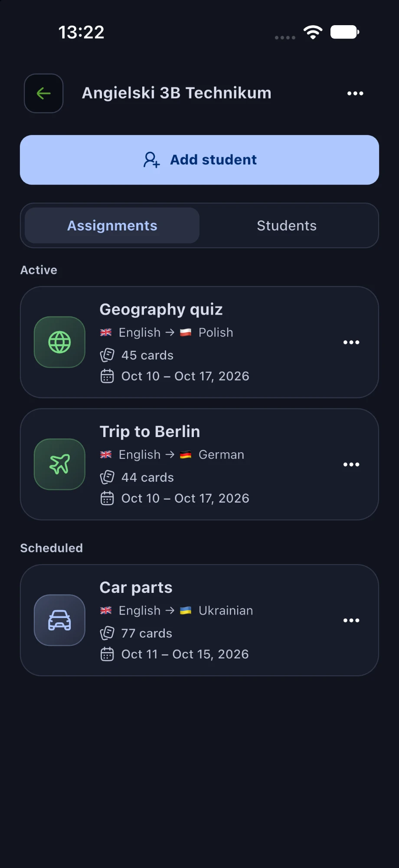
Task: Tap the Add student button
Action: (x=199, y=160)
